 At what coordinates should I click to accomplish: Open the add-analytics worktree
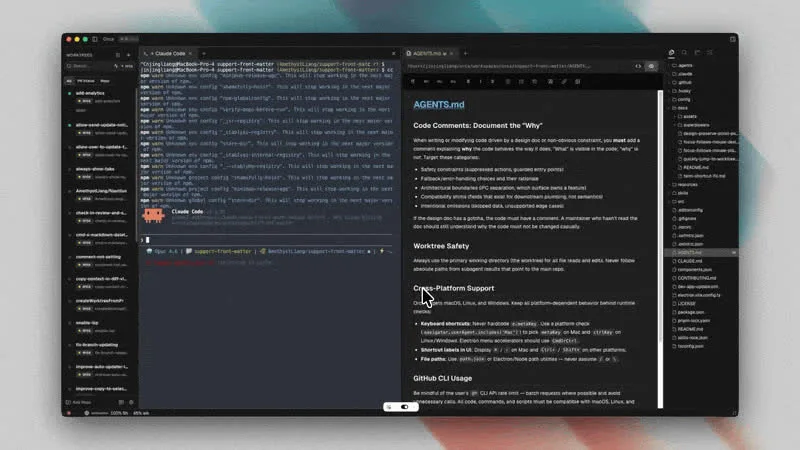pyautogui.click(x=101, y=97)
